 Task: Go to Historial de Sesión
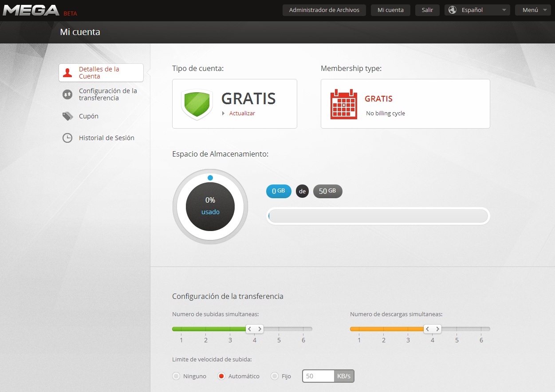tap(106, 138)
